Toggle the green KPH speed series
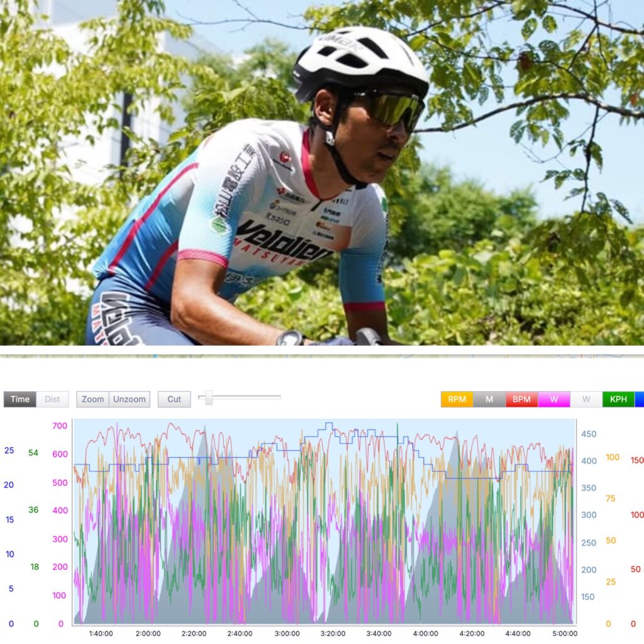The image size is (644, 644). tap(619, 399)
